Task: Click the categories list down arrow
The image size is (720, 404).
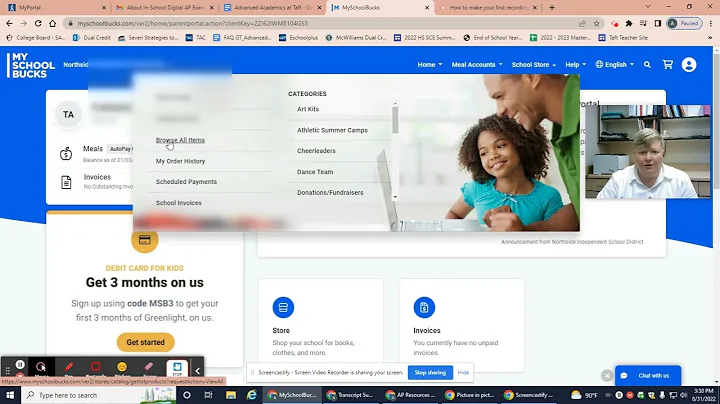Action: [x=395, y=197]
